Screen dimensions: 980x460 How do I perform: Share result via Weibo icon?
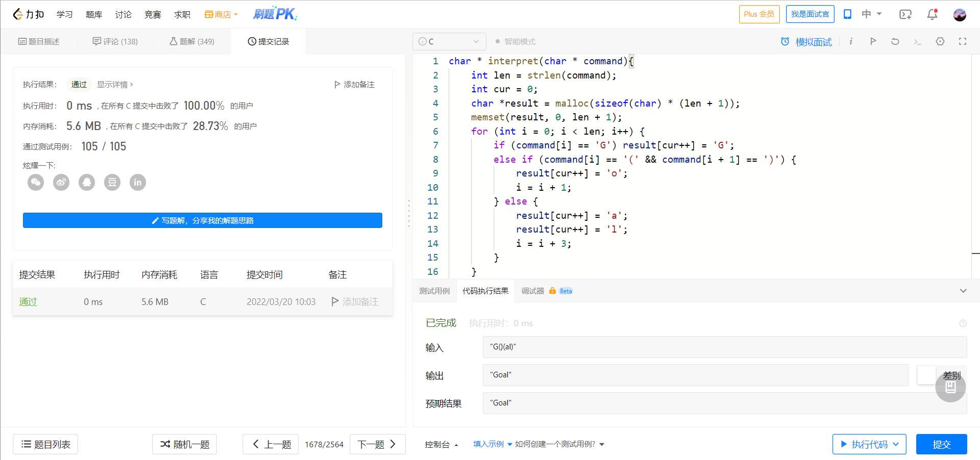coord(61,182)
